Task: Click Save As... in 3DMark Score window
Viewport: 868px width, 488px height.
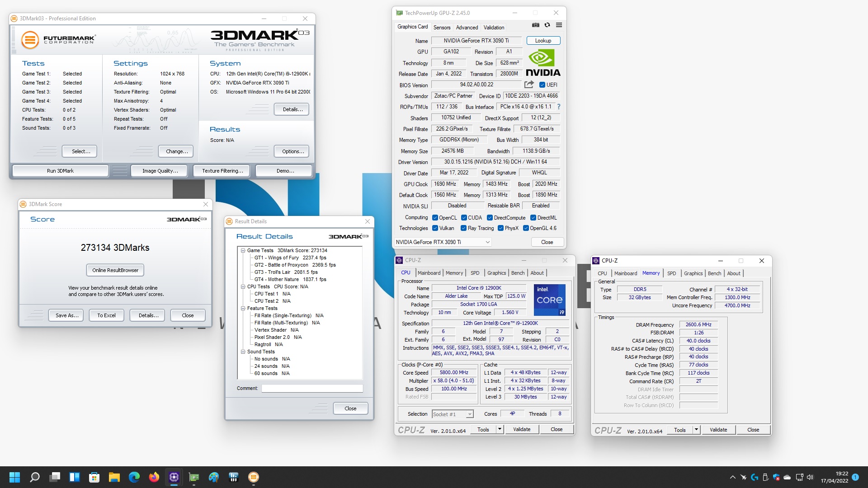Action: tap(67, 315)
